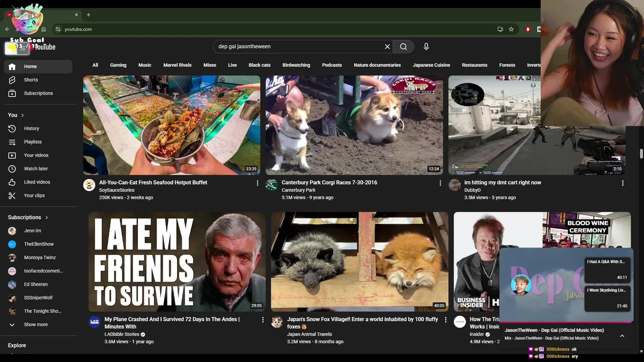The width and height of the screenshot is (644, 362).
Task: Open I Ate My Friends To Survive thumbnail
Action: click(x=177, y=261)
